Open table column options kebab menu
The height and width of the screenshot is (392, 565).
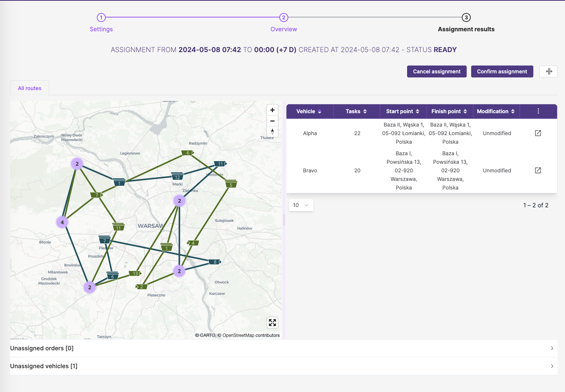pos(538,111)
